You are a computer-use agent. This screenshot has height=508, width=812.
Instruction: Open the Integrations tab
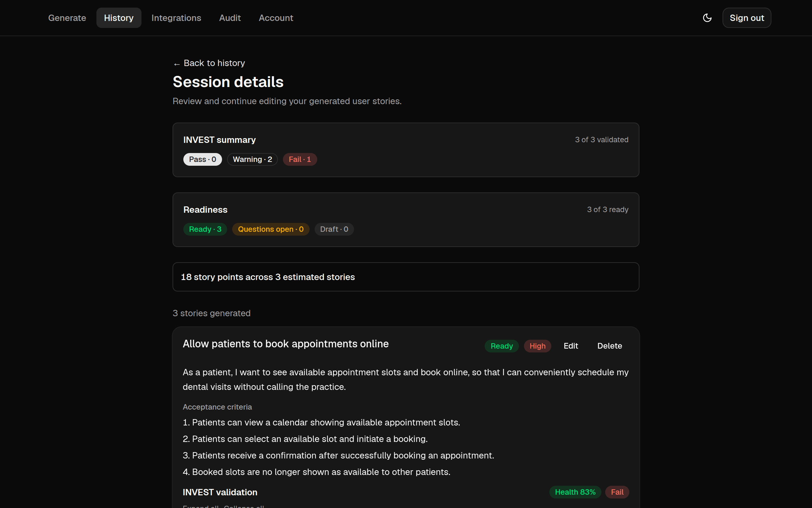click(x=176, y=18)
